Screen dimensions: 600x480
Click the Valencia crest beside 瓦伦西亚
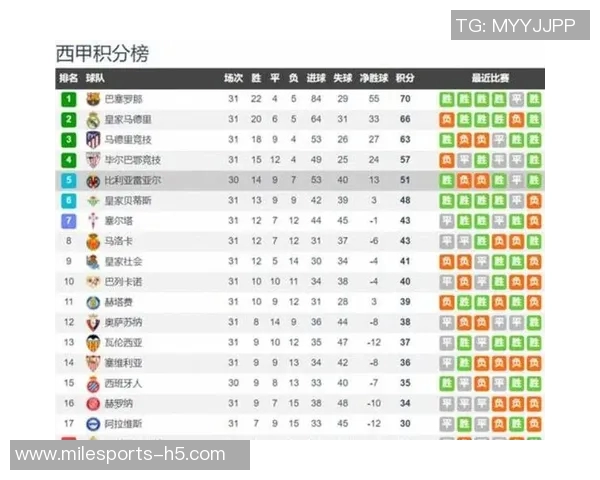tap(93, 342)
